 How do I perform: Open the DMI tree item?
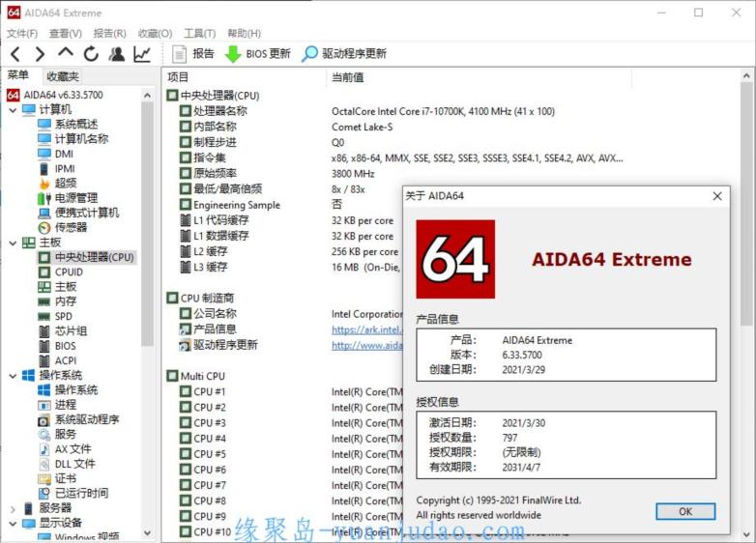tap(55, 154)
